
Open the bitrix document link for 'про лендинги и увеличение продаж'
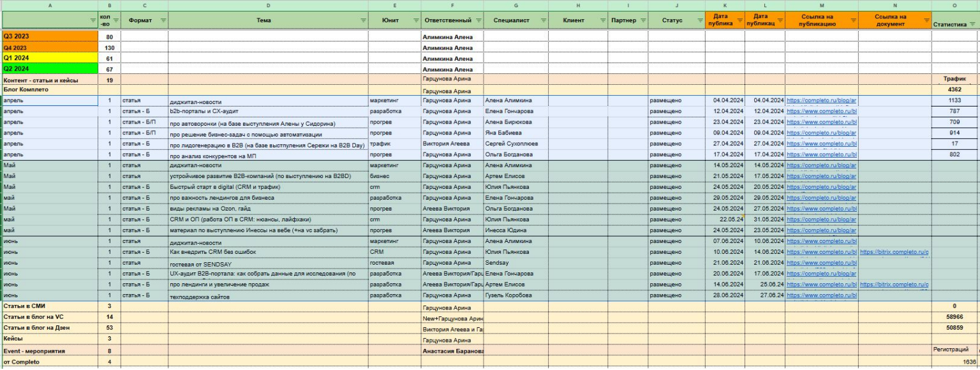click(x=895, y=285)
